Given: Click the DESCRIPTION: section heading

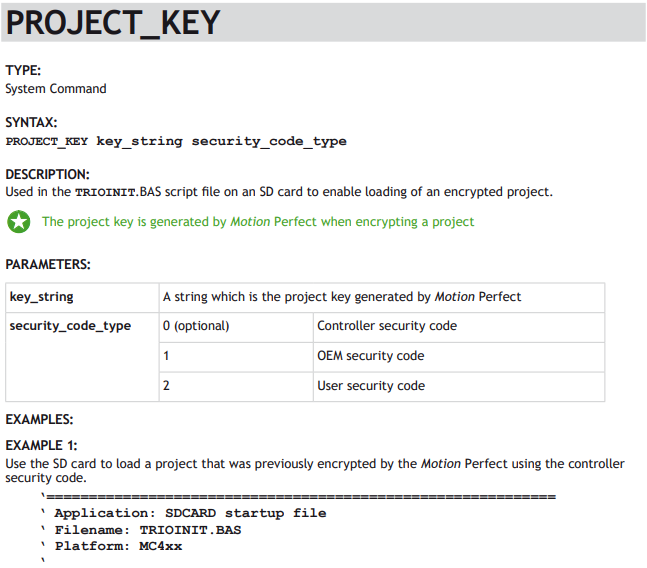Looking at the screenshot, I should [x=47, y=174].
